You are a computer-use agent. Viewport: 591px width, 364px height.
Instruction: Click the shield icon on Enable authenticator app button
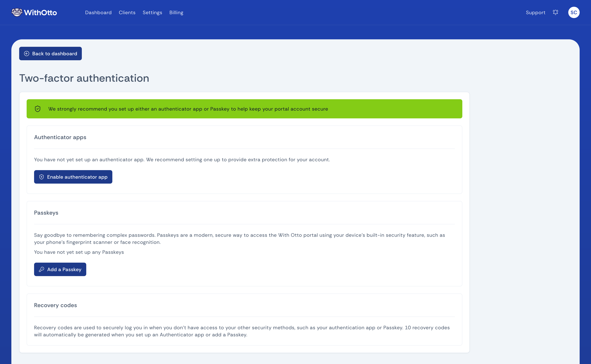(42, 177)
